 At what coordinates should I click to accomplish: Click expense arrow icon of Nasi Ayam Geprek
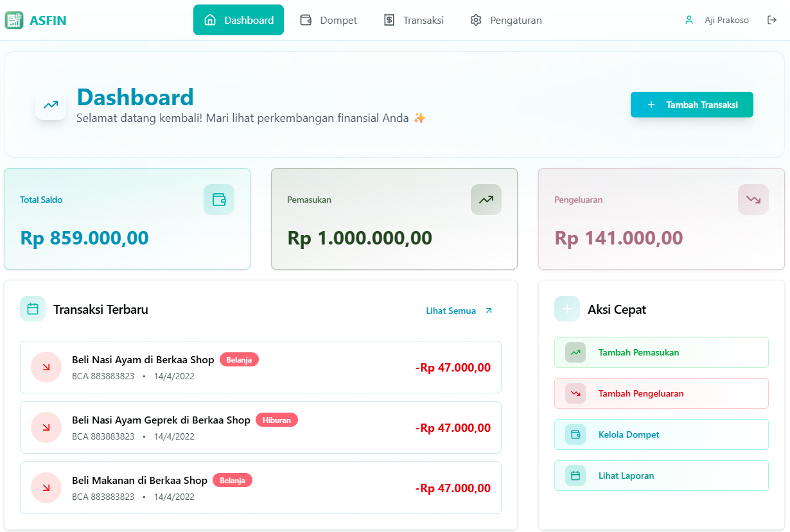coord(46,427)
